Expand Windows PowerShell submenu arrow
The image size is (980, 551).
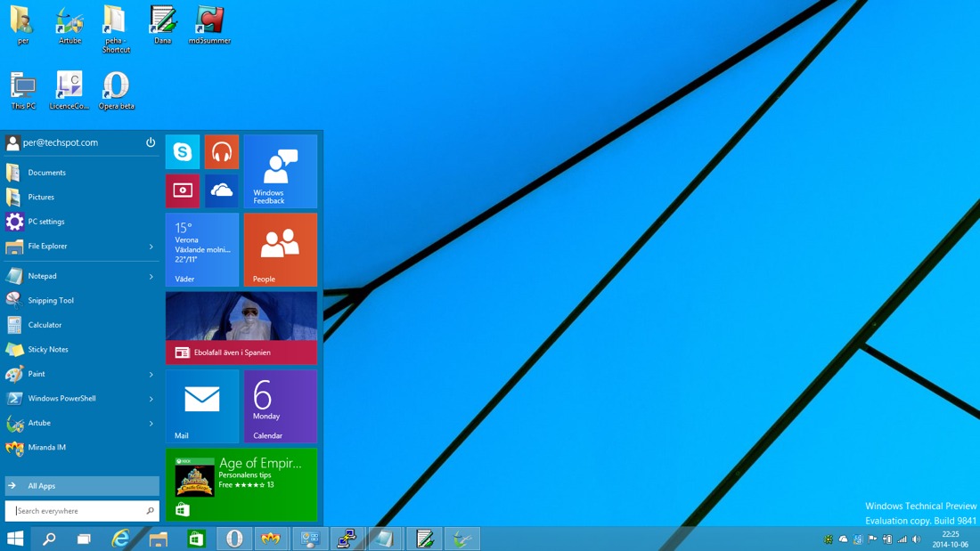[x=151, y=399]
